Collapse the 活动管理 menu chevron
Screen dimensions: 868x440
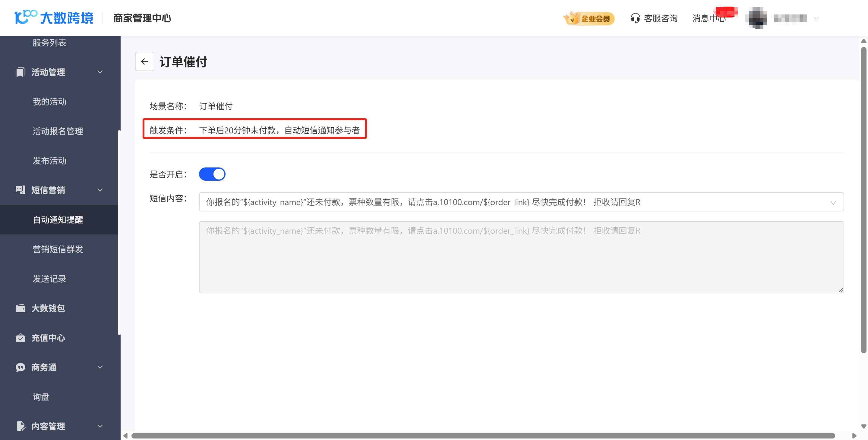coord(100,72)
